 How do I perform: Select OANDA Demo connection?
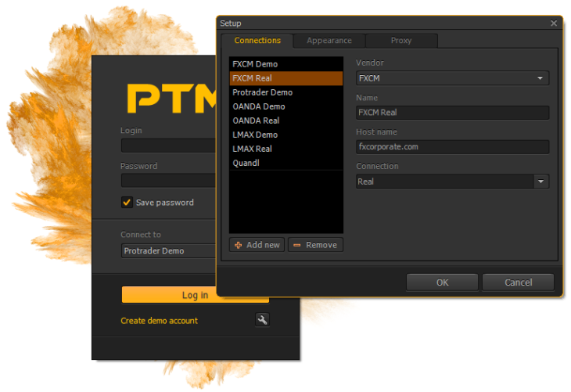(285, 106)
